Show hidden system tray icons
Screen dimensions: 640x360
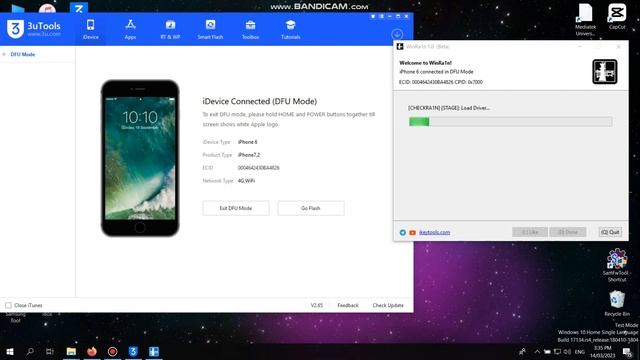coord(537,352)
